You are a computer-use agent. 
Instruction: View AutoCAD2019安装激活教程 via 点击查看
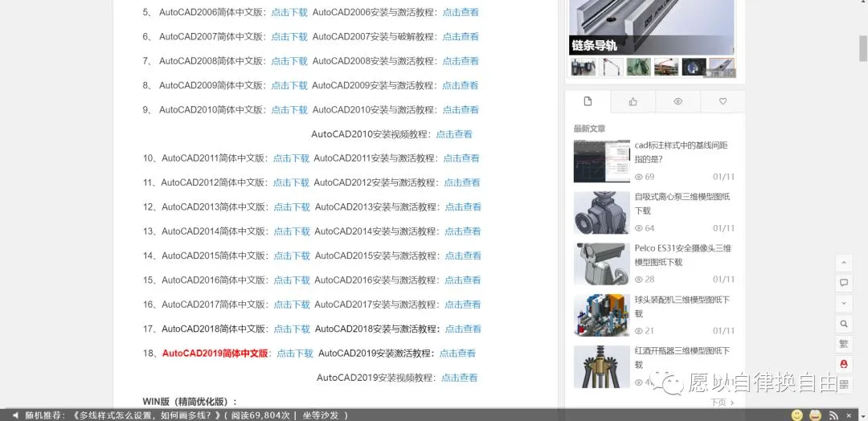pyautogui.click(x=457, y=353)
